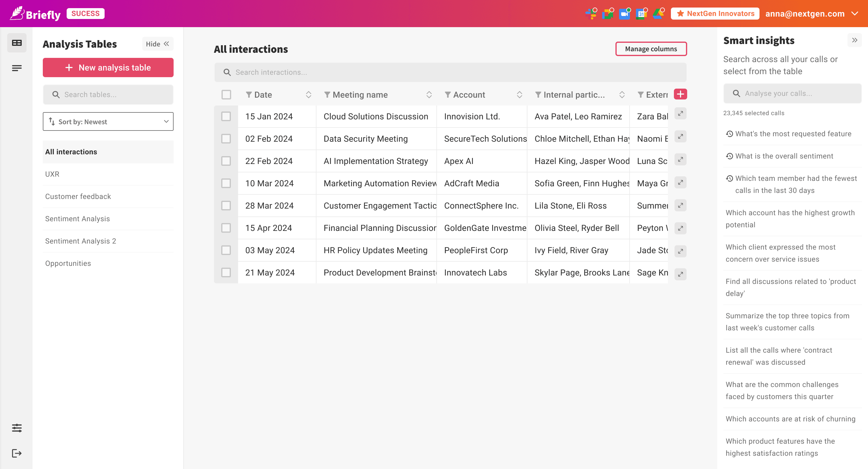Select the HR Policy Updates Meeting checkbox
This screenshot has width=868, height=469.
[226, 250]
